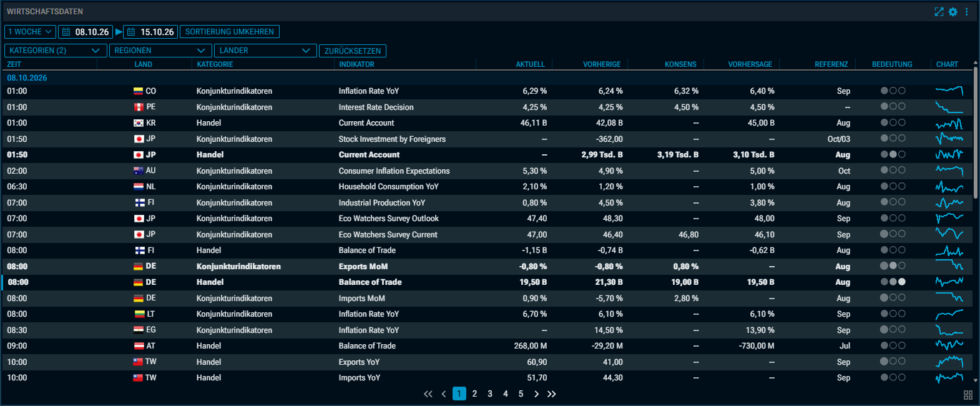
Task: Open chart for AT Balance of Trade
Action: pyautogui.click(x=949, y=346)
